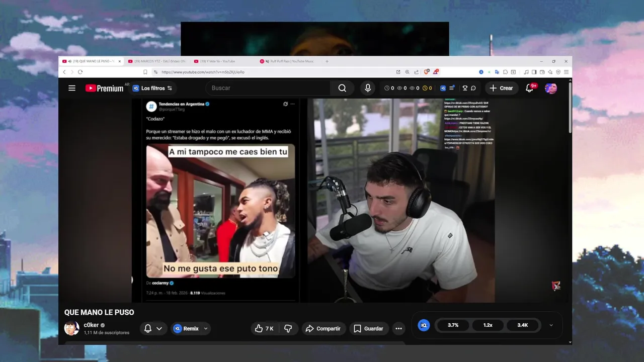Open Brave Rewards triangle icon

click(x=436, y=72)
